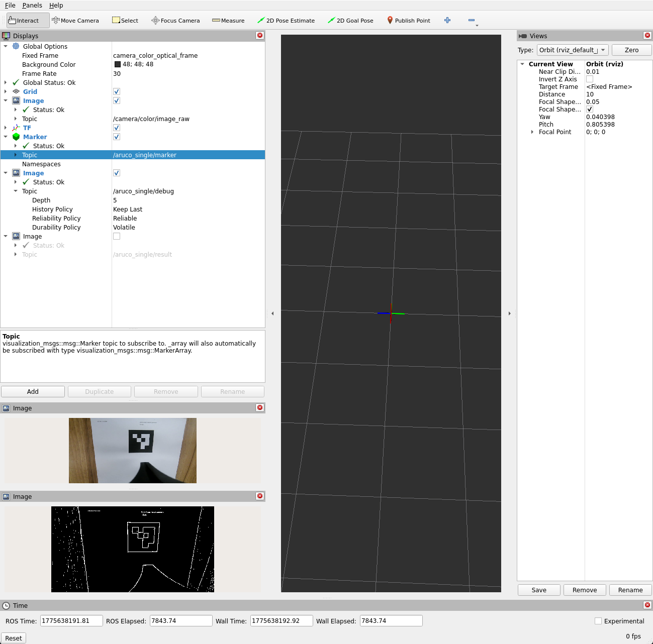This screenshot has height=644, width=653.
Task: Open the Panels menu
Action: [32, 5]
